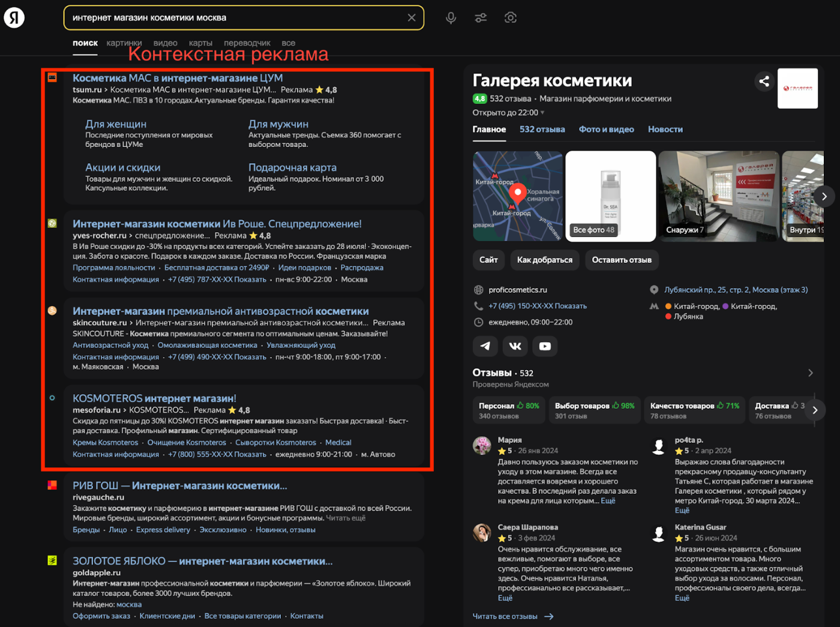Screen dimensions: 840x627
Task: Open the все services tab
Action: [289, 43]
